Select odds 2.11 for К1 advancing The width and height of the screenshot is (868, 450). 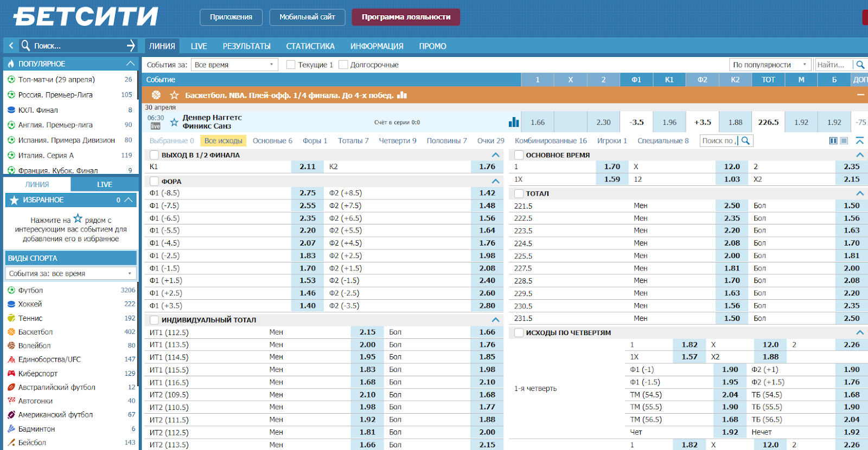point(308,166)
